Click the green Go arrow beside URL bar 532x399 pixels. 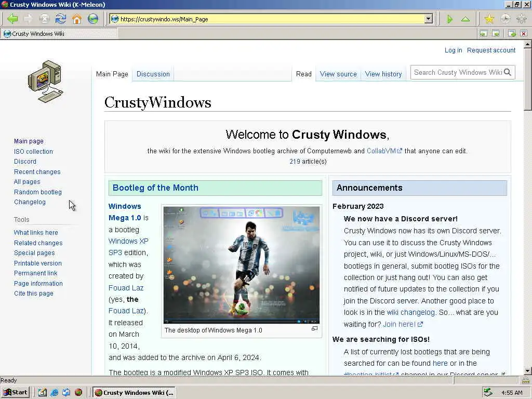[450, 19]
